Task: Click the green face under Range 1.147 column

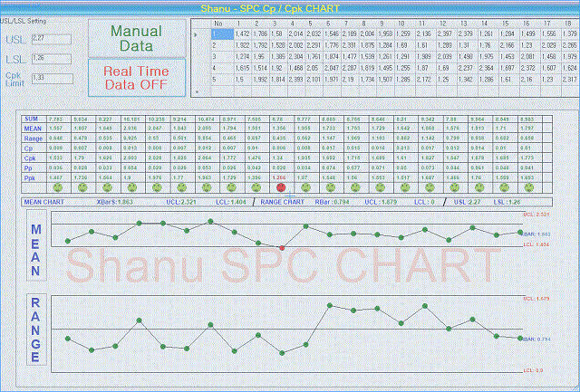Action: (x=331, y=187)
